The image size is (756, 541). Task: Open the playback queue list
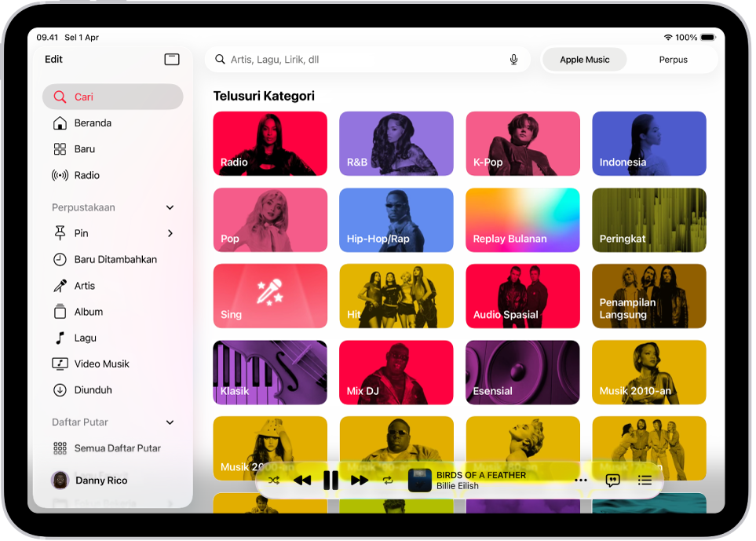click(x=645, y=480)
